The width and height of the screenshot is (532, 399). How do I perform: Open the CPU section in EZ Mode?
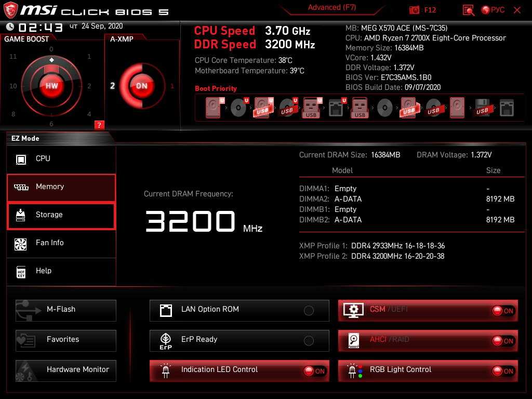point(61,159)
